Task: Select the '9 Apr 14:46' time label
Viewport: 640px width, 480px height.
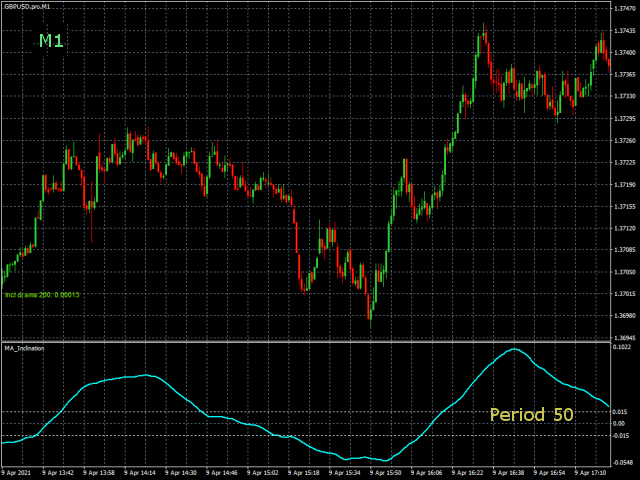Action: tap(222, 473)
